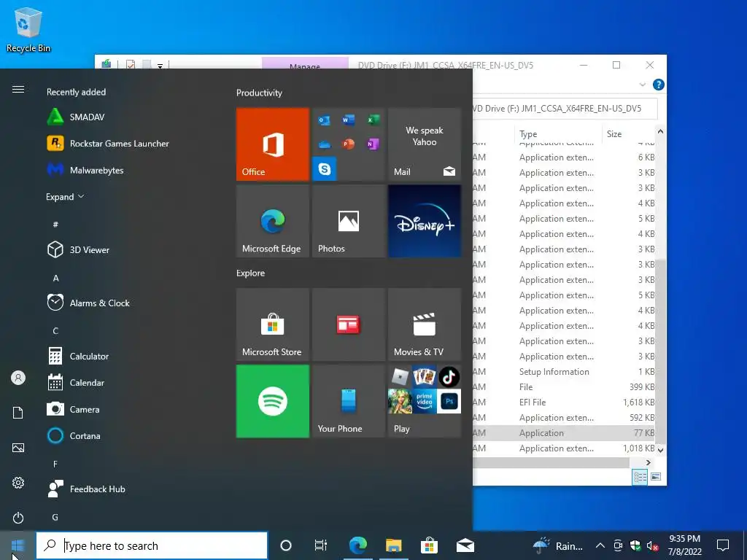Open Mail from the taskbar
This screenshot has height=560, width=747.
coord(465,545)
